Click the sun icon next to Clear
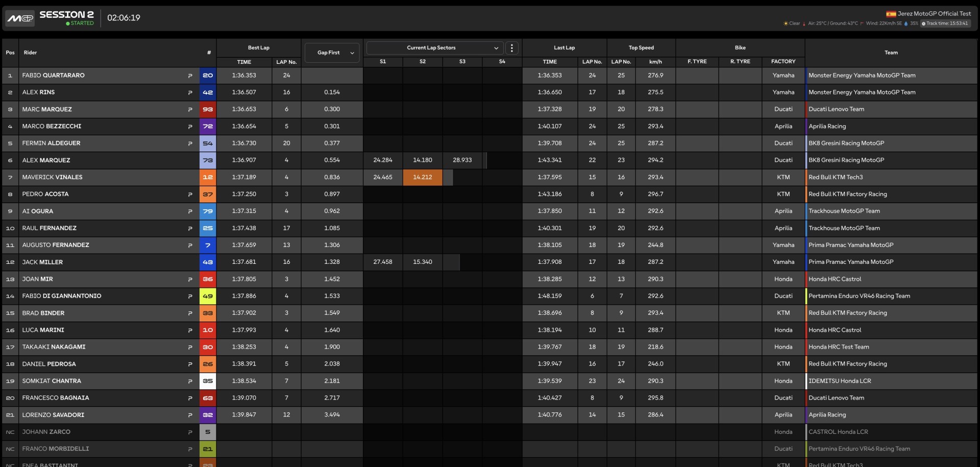 tap(786, 23)
